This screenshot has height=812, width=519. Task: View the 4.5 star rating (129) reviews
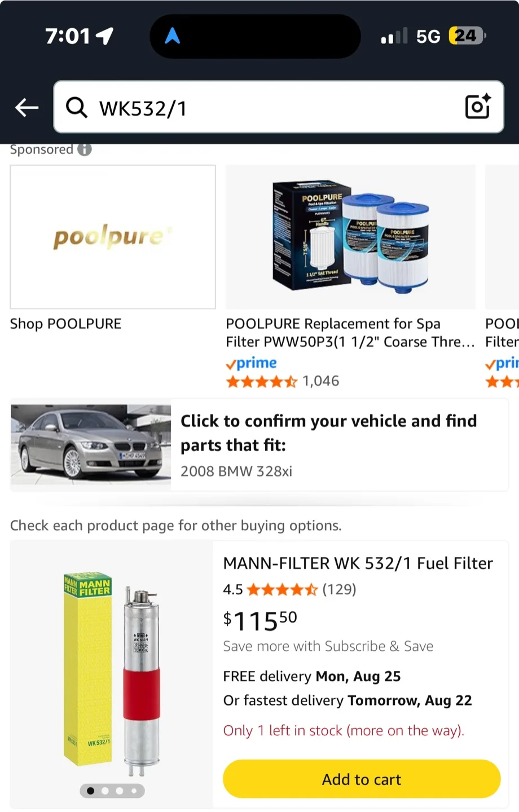[x=289, y=590]
